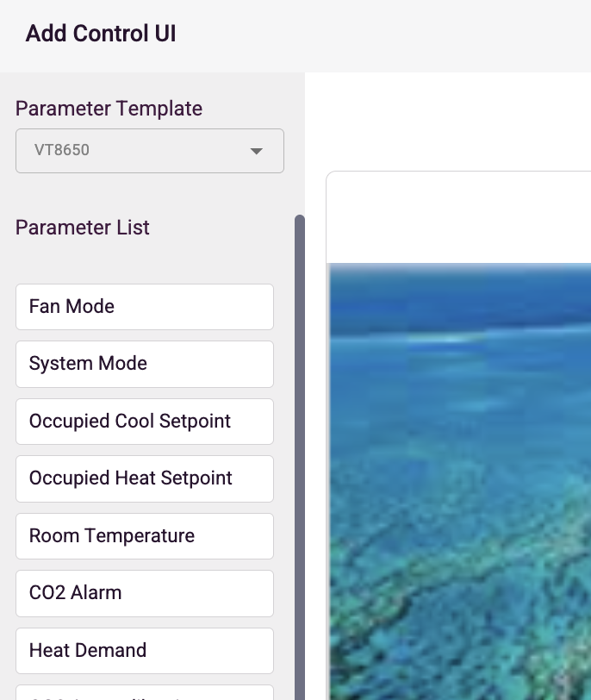This screenshot has width=591, height=700.
Task: Click the Parameter Template label
Action: coord(109,109)
